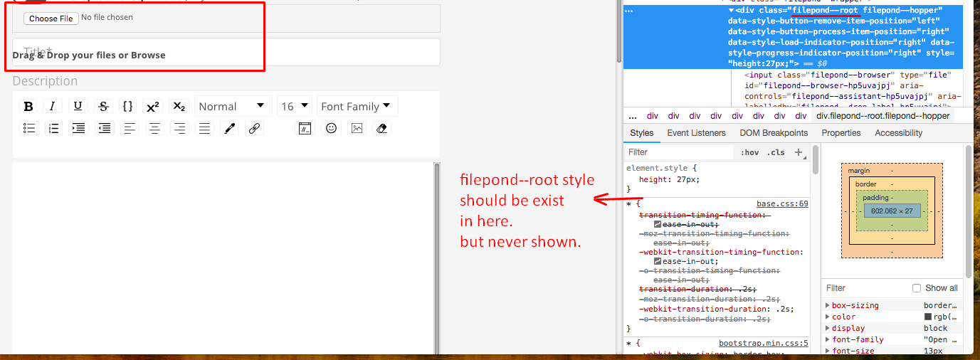Open the DOM Breakpoints tab

[x=774, y=133]
